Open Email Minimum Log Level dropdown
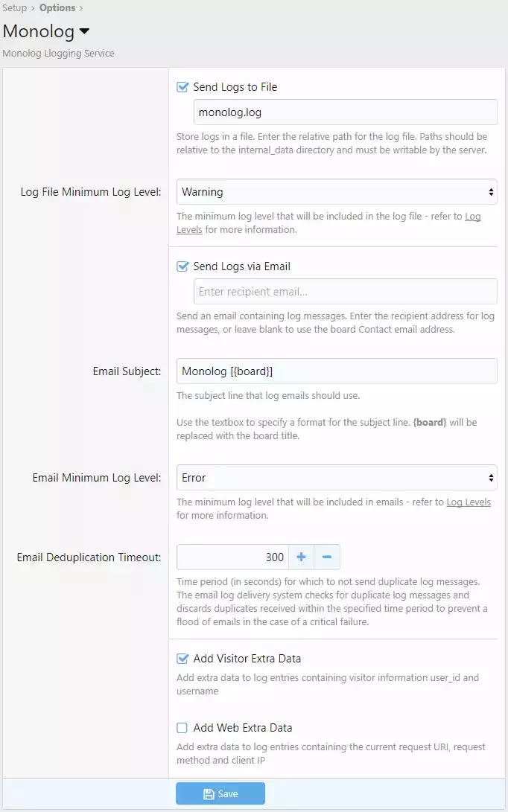The height and width of the screenshot is (812, 508). (x=337, y=478)
